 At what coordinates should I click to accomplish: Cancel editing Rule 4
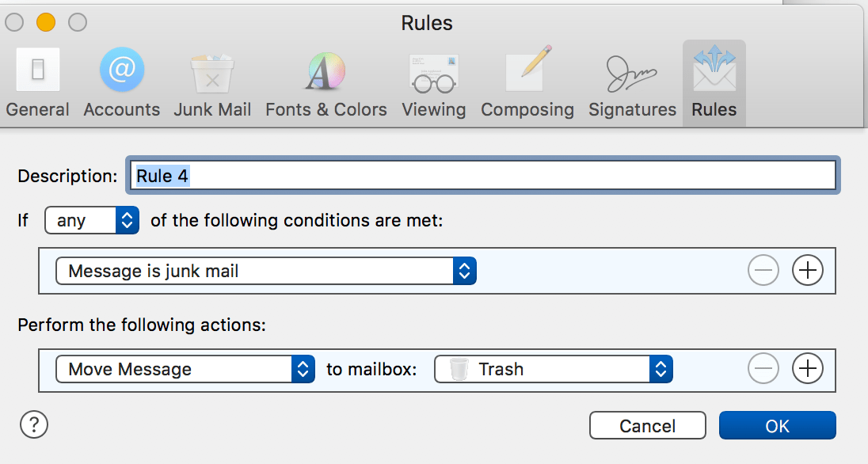pos(647,425)
